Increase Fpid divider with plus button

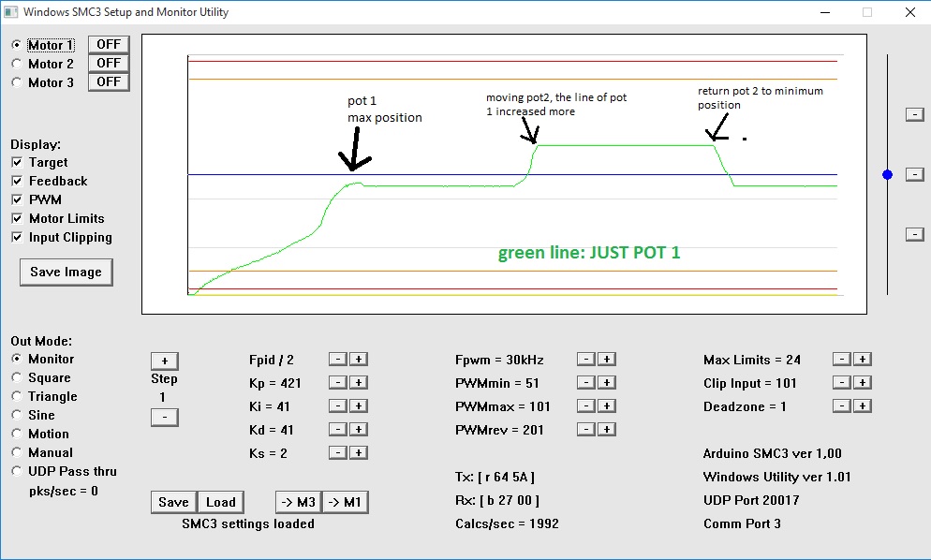coord(359,360)
